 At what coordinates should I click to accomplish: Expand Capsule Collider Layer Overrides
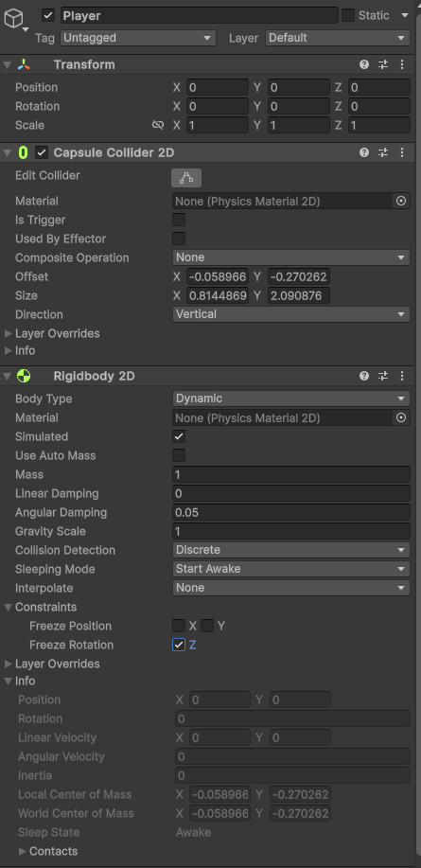(8, 333)
